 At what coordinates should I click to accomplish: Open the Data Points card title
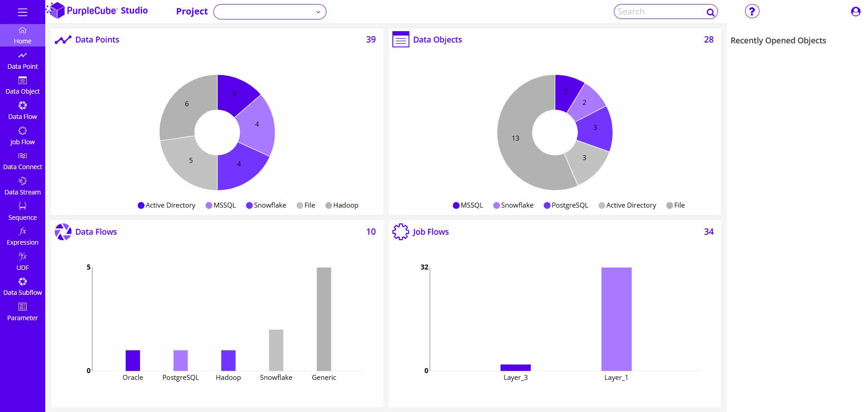coord(97,40)
